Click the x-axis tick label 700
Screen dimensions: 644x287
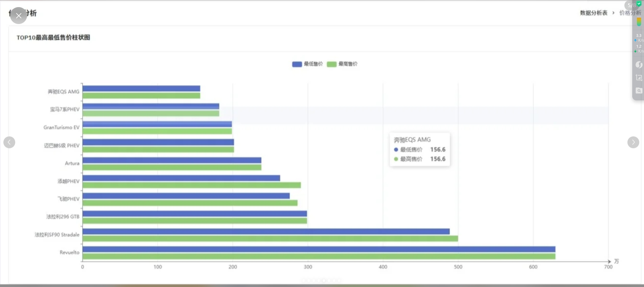[x=608, y=267]
